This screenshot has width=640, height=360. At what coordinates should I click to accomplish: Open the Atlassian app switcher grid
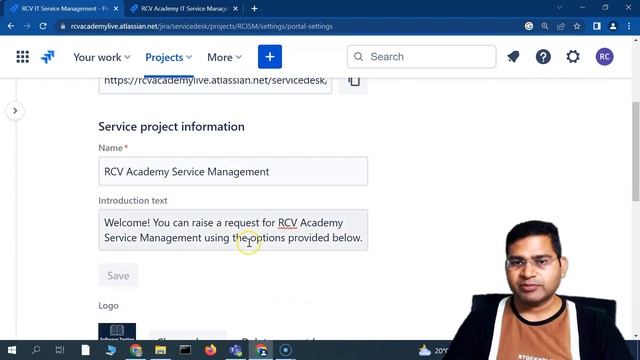(x=23, y=57)
